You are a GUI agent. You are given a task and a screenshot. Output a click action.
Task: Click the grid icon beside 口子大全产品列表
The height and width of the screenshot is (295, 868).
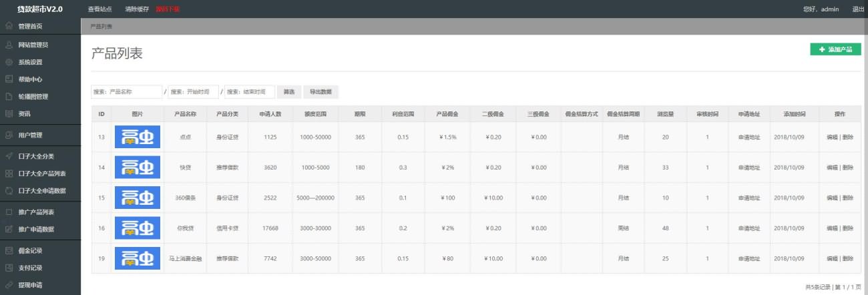pyautogui.click(x=9, y=174)
